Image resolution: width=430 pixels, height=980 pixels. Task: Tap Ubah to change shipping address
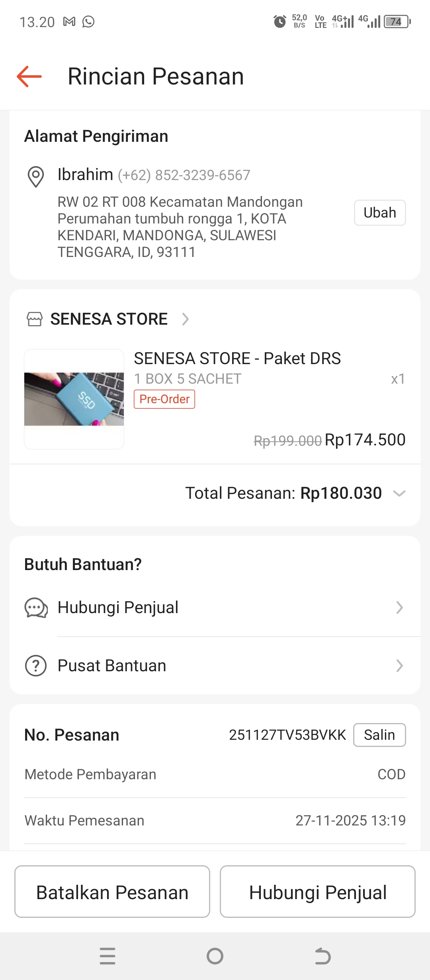[x=379, y=213]
